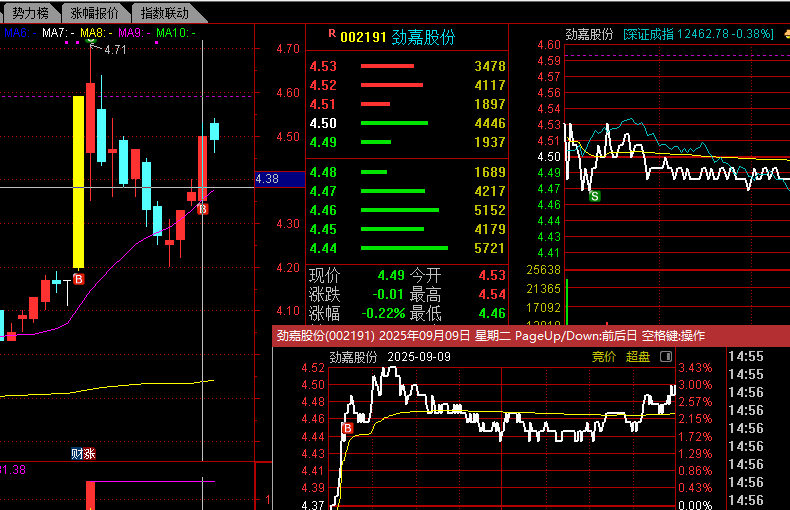
Task: Click the 财 tag at the chart bottom
Action: 77,454
